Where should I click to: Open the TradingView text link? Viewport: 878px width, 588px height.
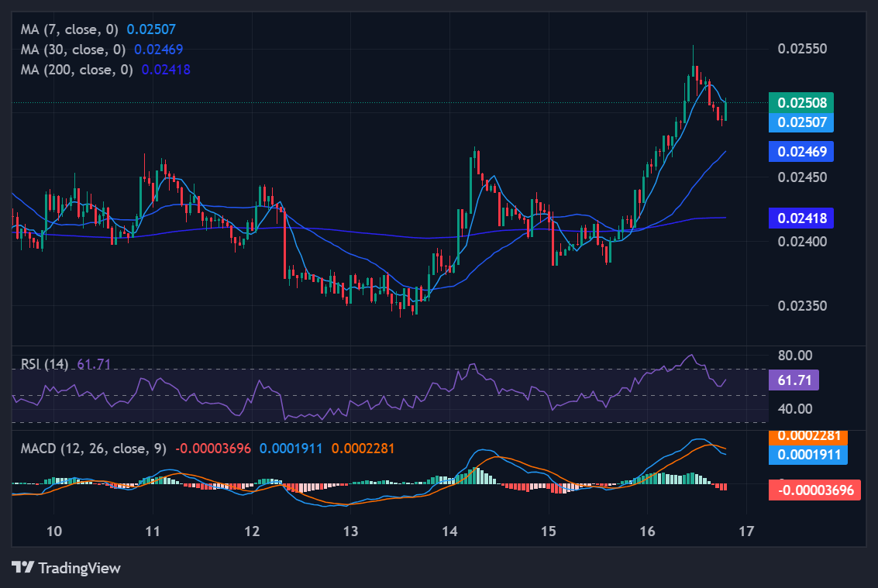tap(79, 568)
